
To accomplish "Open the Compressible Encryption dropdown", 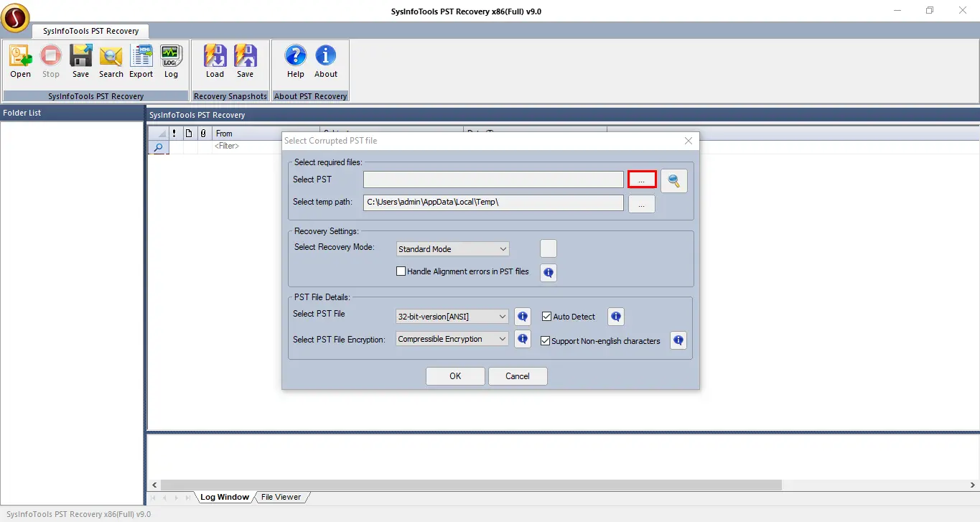I will (452, 339).
